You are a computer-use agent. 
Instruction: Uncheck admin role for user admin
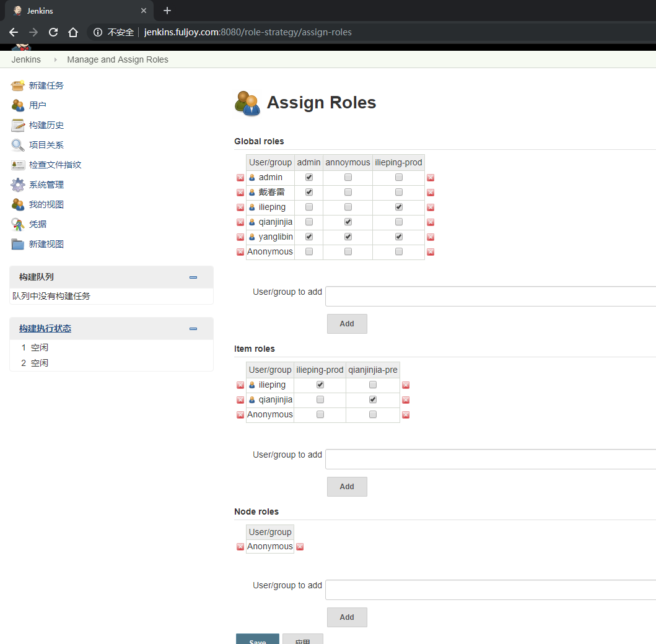pos(309,177)
